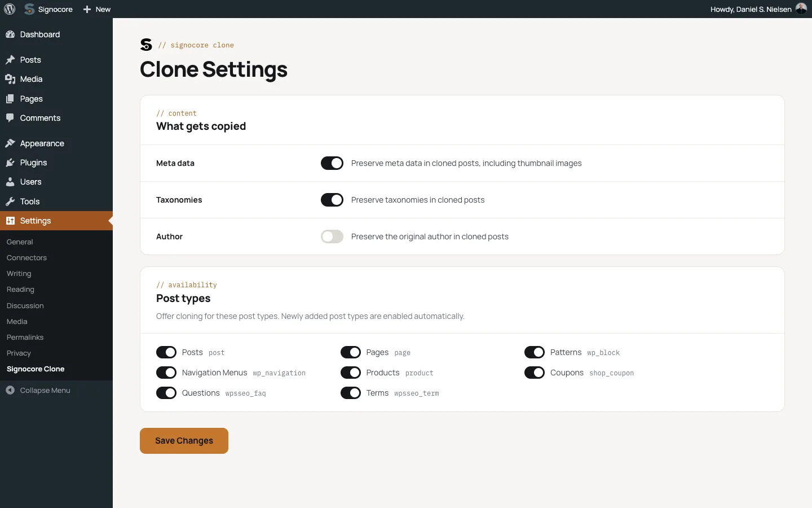Click the Users person icon
This screenshot has width=812, height=508.
(x=10, y=182)
